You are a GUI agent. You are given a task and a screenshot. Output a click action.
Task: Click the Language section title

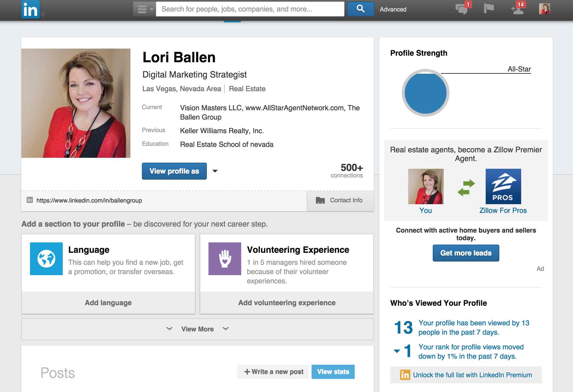click(89, 250)
